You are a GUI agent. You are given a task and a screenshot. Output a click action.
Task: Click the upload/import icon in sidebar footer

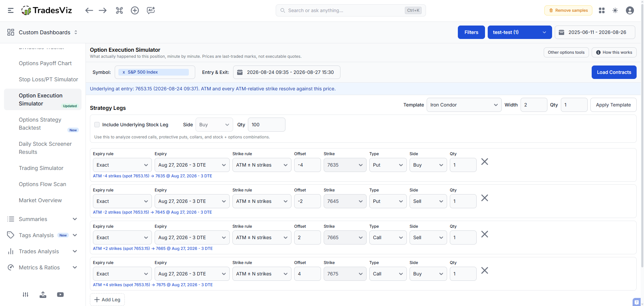coord(43,295)
